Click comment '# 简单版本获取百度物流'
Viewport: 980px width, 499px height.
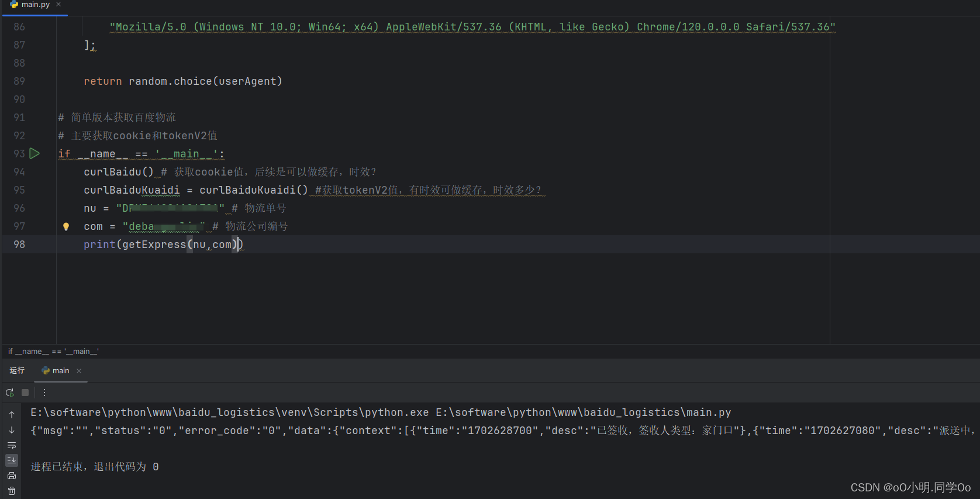point(117,118)
